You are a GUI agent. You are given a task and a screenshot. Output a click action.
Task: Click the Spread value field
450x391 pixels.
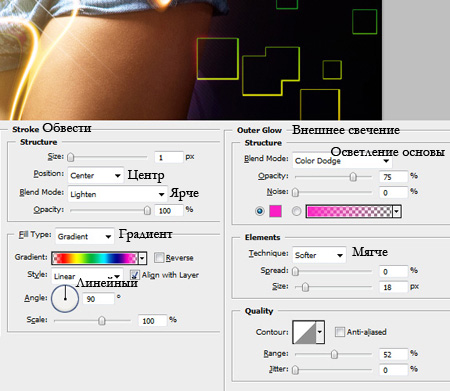pos(393,271)
